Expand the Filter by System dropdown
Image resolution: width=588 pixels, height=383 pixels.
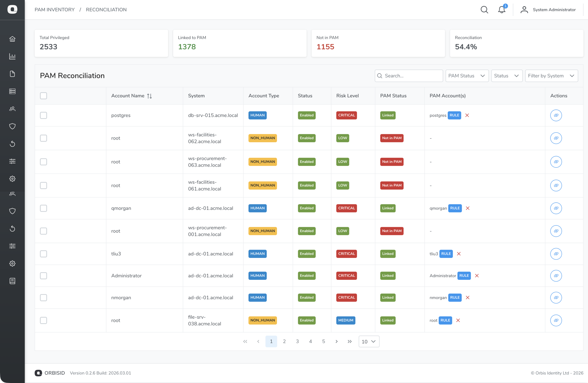click(551, 76)
